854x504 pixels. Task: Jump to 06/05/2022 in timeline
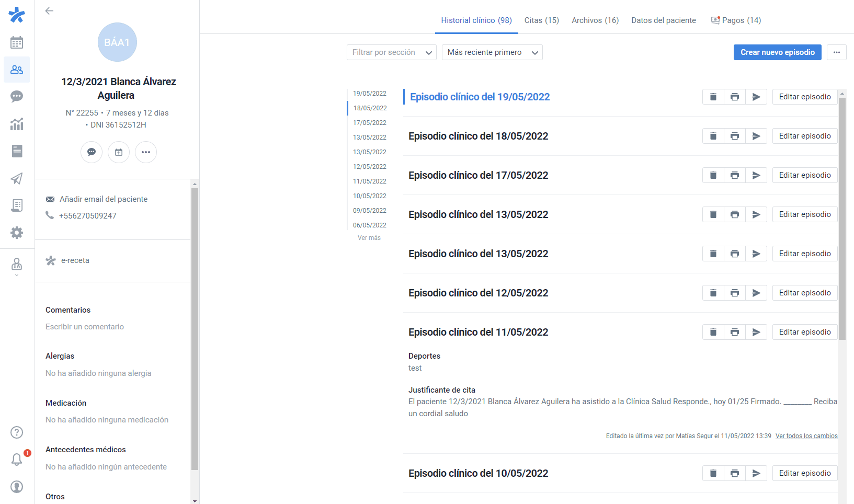click(x=370, y=225)
